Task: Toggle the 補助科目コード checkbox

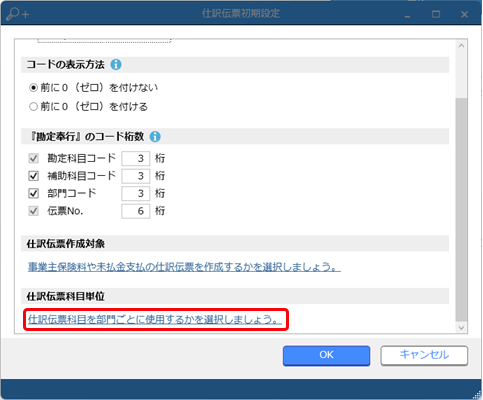Action: pos(33,176)
